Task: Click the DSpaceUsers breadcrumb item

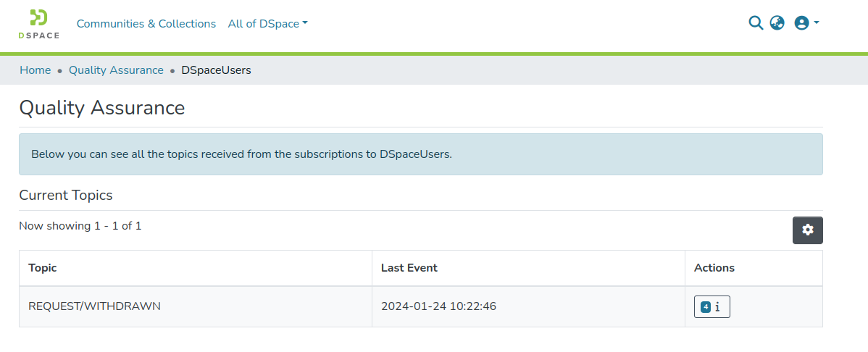Action: tap(216, 70)
